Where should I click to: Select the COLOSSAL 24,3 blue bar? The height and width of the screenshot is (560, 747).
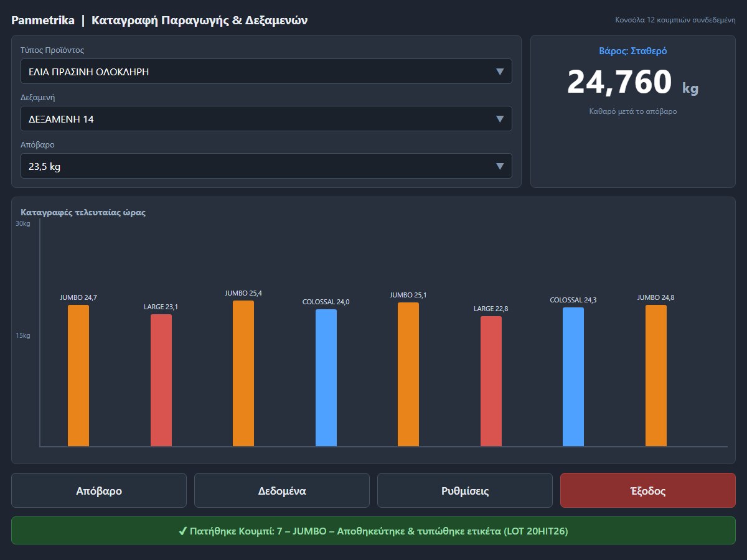point(573,376)
